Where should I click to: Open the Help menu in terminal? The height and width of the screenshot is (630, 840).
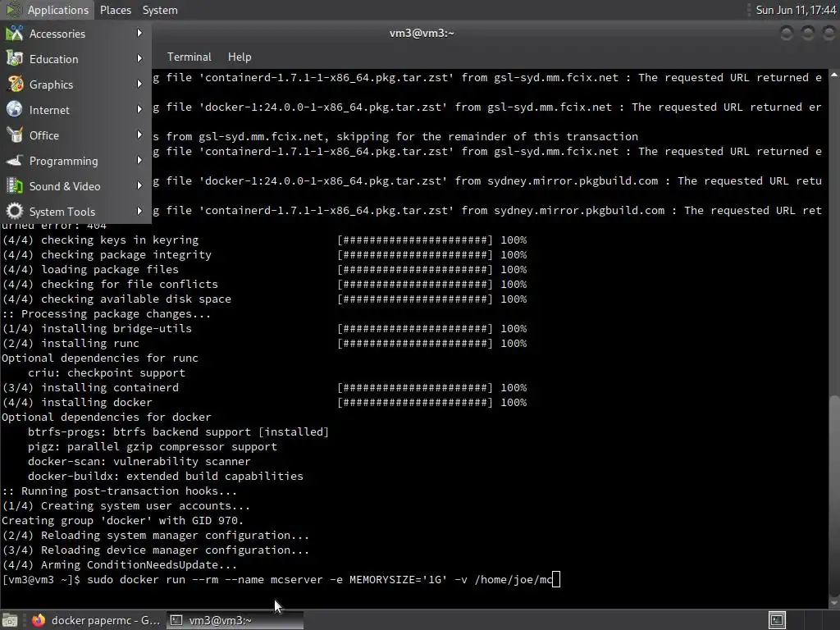click(x=240, y=57)
